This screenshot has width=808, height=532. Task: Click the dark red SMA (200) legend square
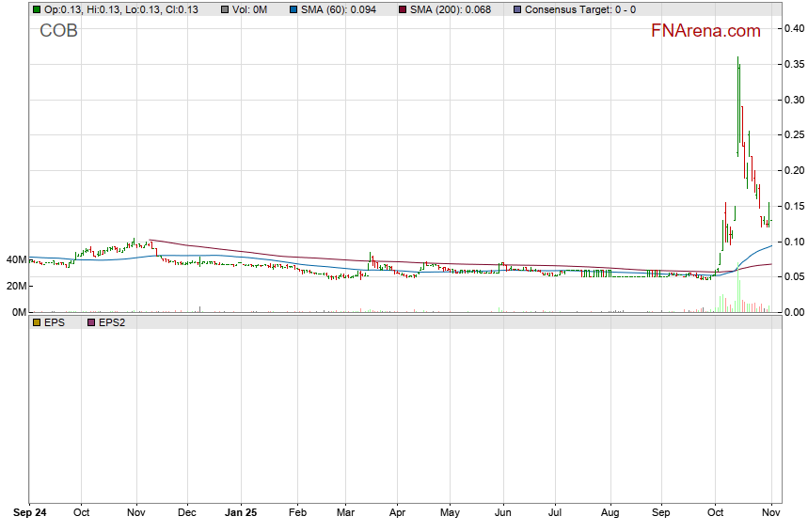[x=404, y=9]
